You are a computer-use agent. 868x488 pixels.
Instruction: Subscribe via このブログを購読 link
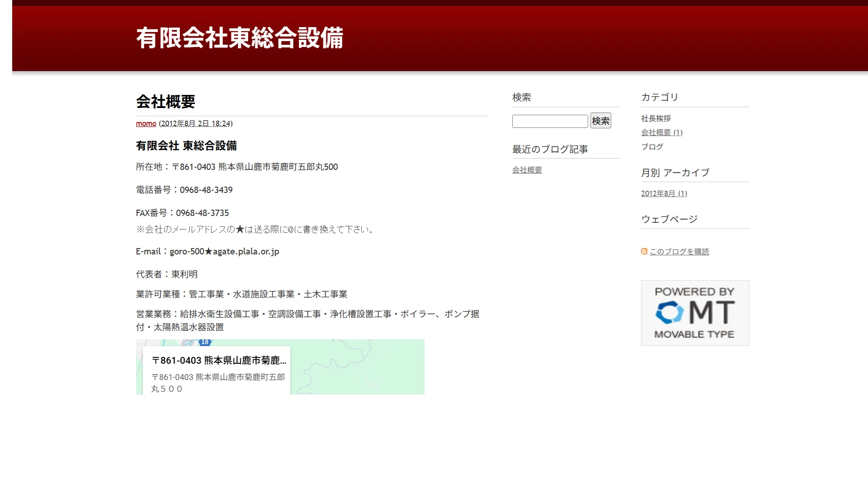tap(679, 252)
